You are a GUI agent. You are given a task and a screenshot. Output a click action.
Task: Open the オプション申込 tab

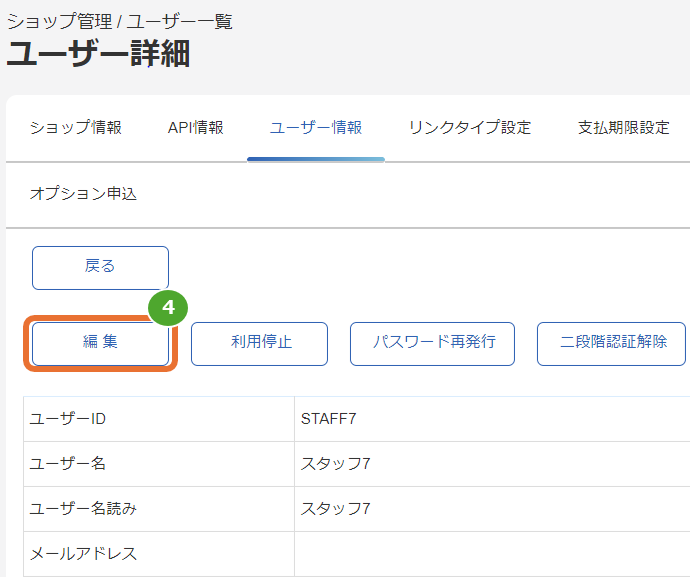point(84,194)
